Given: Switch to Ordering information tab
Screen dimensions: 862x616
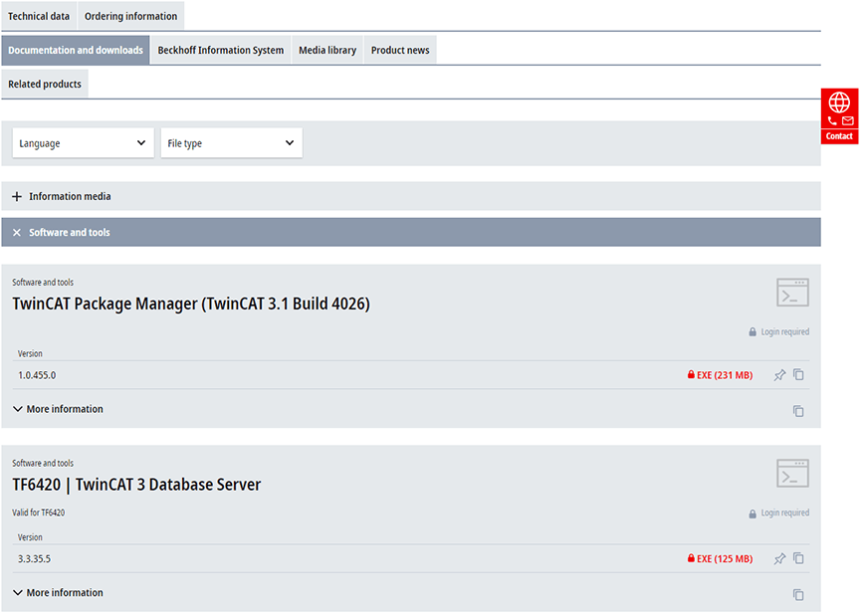Looking at the screenshot, I should coord(130,17).
